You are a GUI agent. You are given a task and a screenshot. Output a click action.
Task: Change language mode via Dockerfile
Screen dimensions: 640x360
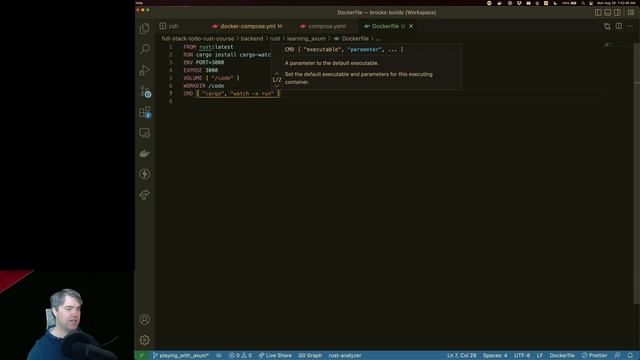pyautogui.click(x=562, y=356)
